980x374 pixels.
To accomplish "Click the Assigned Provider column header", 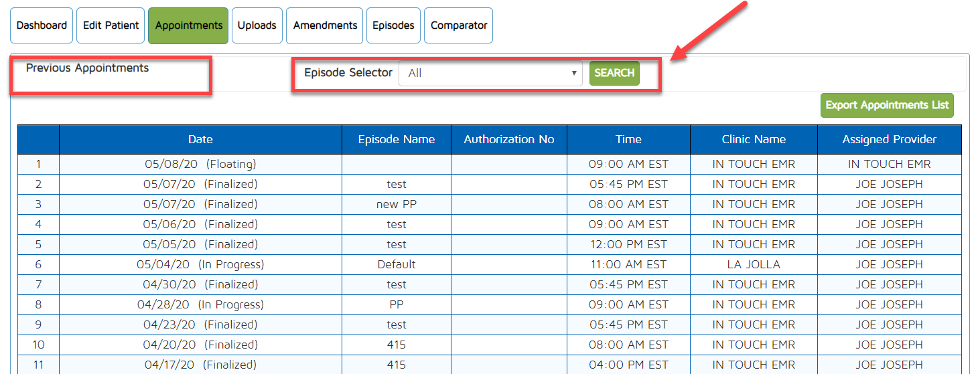I will click(889, 139).
